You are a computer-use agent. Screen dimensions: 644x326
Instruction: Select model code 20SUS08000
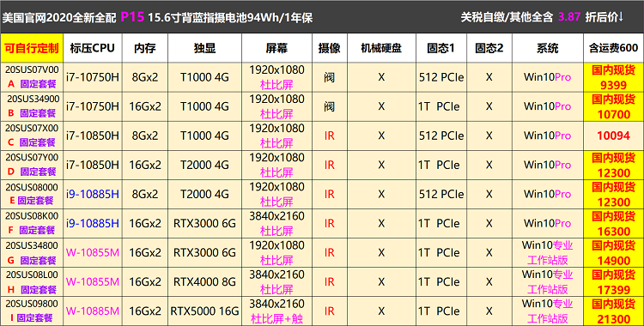(32, 187)
